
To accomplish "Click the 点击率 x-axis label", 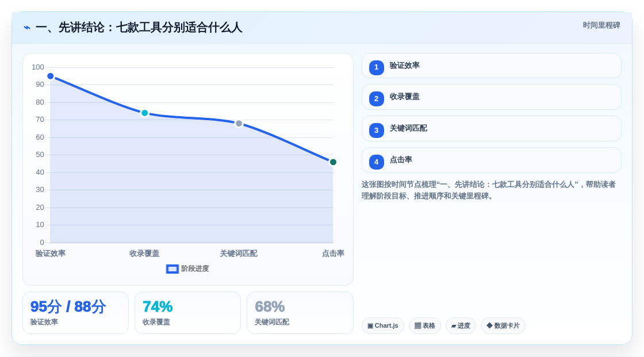I will click(x=333, y=254).
